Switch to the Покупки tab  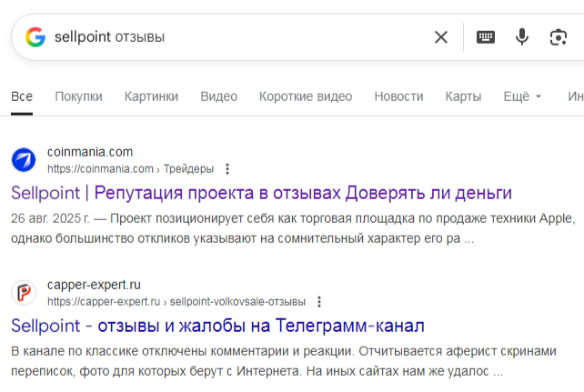[78, 96]
